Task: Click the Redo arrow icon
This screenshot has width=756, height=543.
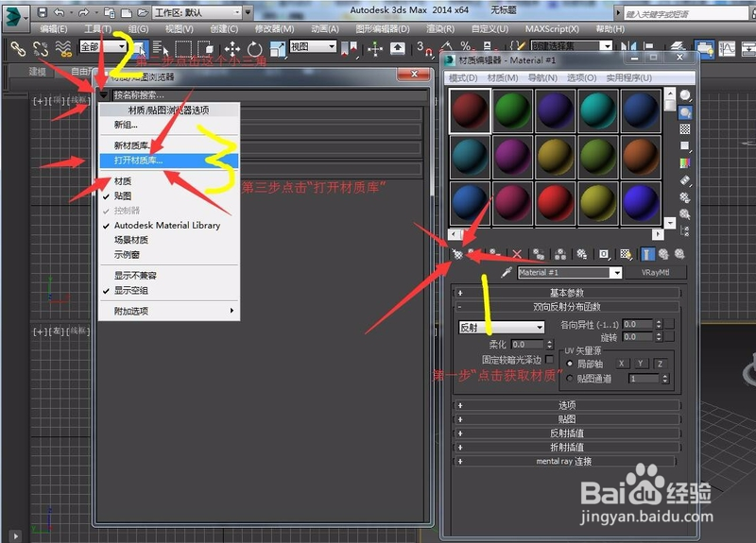Action: (x=83, y=12)
